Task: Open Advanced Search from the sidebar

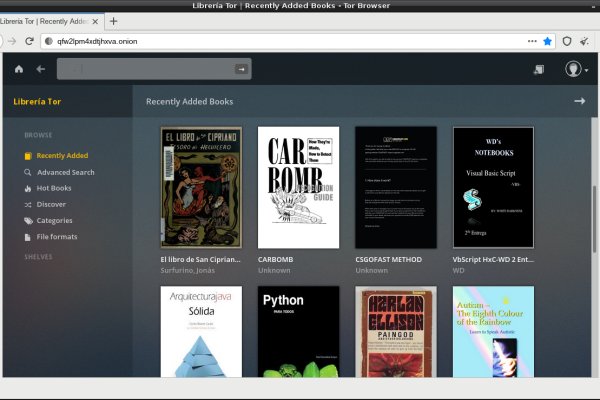Action: pos(65,172)
